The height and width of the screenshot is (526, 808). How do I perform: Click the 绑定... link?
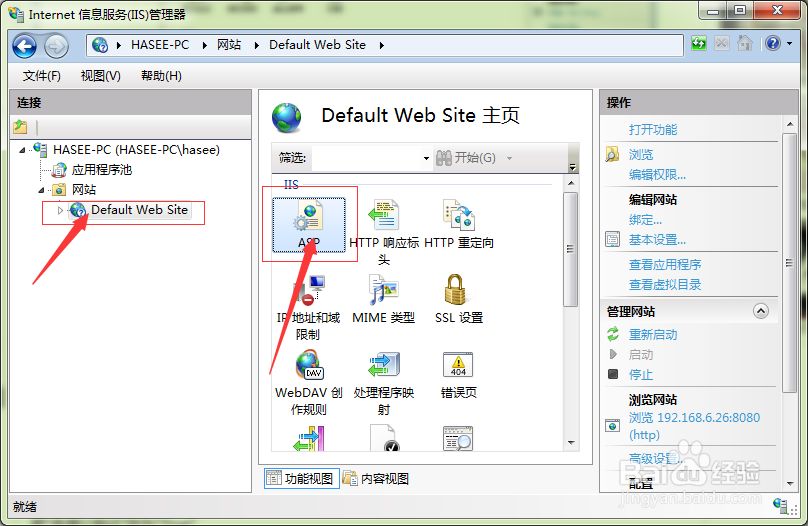tap(645, 220)
